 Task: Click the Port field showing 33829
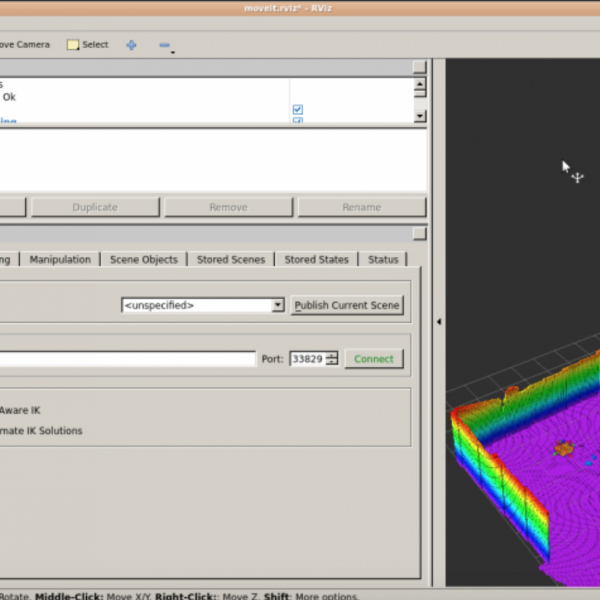[307, 358]
